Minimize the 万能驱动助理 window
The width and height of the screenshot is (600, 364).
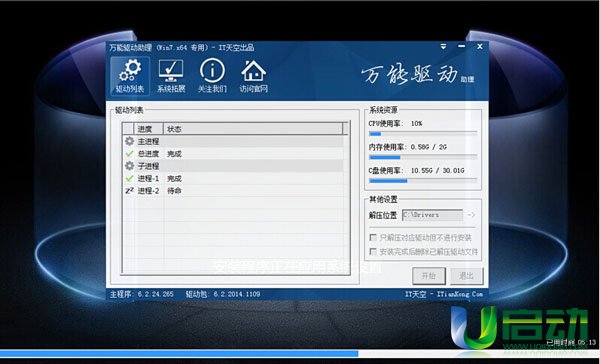(461, 47)
